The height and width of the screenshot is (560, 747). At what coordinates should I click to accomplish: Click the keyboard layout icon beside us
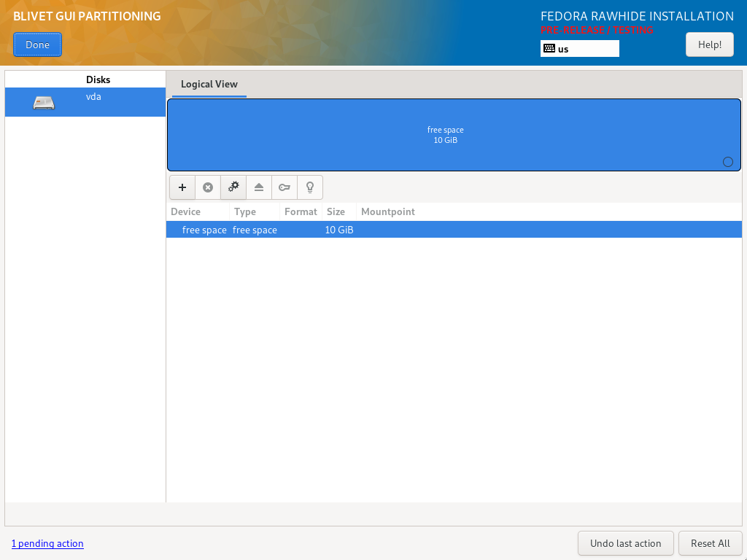[549, 49]
